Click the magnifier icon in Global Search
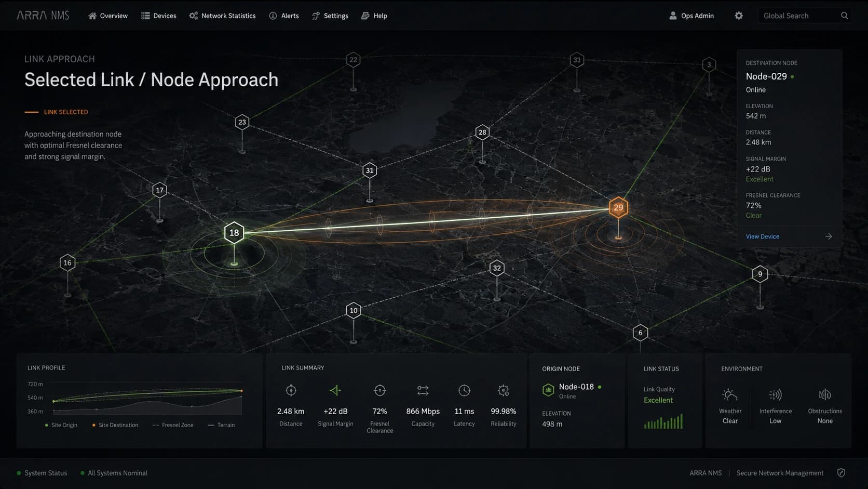Viewport: 868px width, 489px height. click(845, 16)
